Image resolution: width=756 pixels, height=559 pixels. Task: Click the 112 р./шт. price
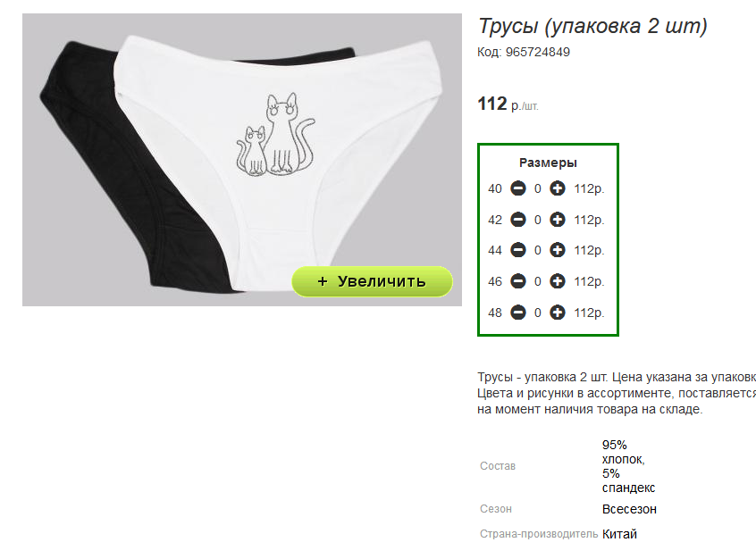pos(508,104)
